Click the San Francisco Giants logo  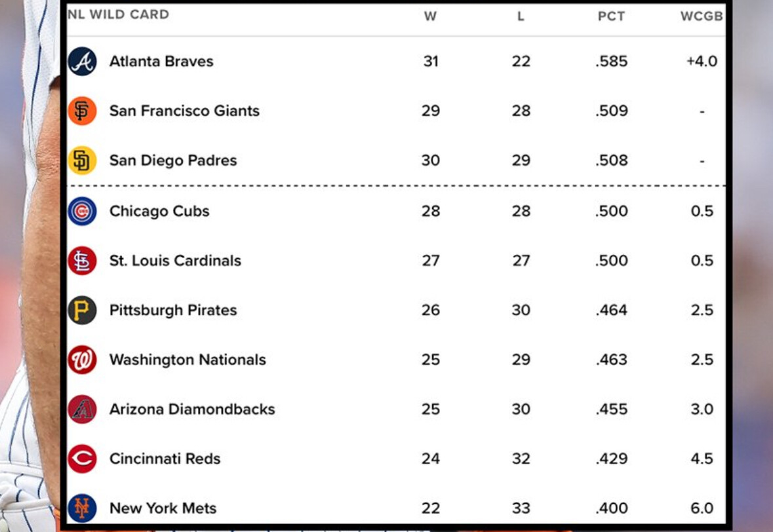83,111
